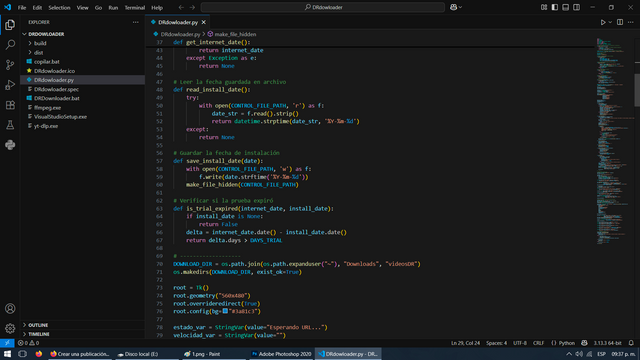
Task: Open the Run and Debug view
Action: click(10, 84)
